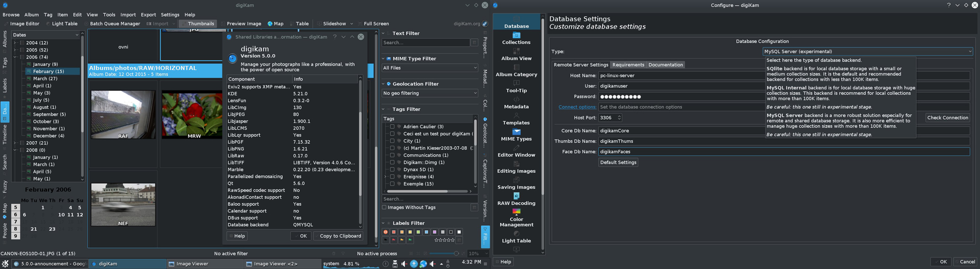Open database Type dropdown
The height and width of the screenshot is (269, 980).
tap(867, 52)
